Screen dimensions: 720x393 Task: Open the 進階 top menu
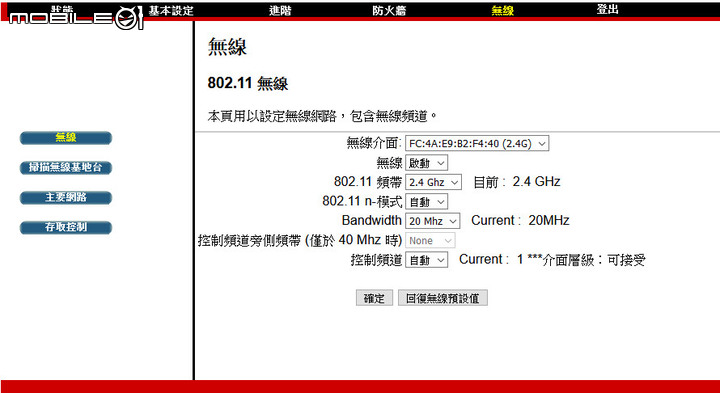[x=280, y=11]
